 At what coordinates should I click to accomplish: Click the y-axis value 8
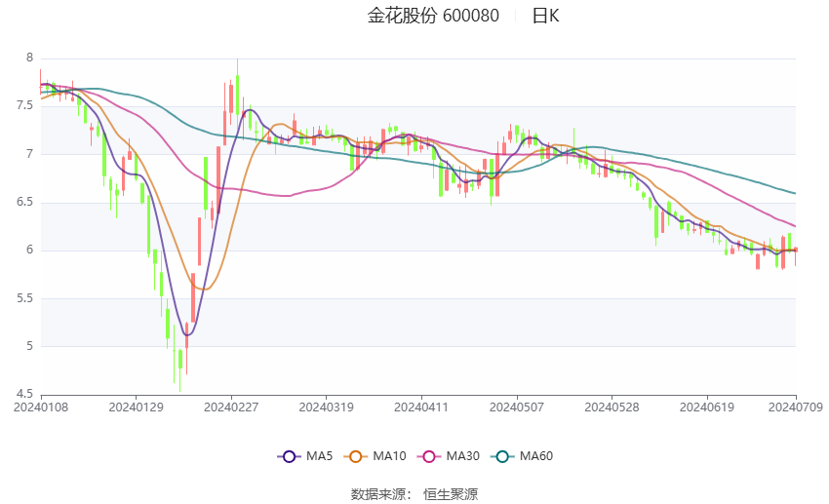tap(29, 58)
